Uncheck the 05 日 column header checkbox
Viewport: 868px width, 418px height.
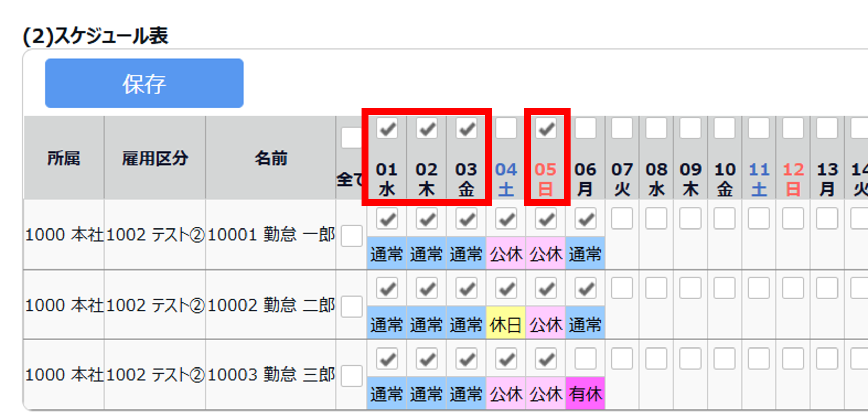pyautogui.click(x=546, y=128)
